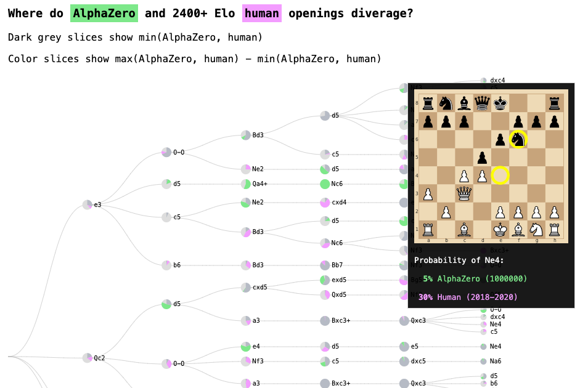Select the cxd4 pie node
Screen dimensions: 588x388
coord(325,203)
